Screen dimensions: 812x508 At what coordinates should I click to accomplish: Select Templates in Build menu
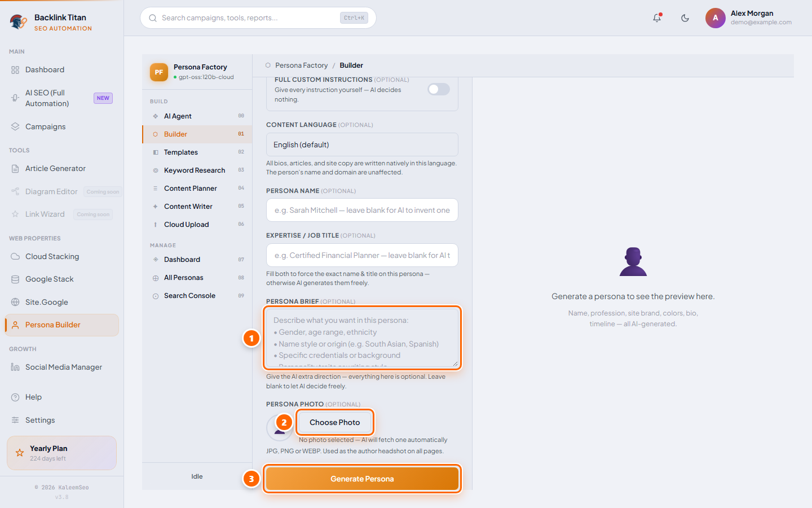[197, 152]
